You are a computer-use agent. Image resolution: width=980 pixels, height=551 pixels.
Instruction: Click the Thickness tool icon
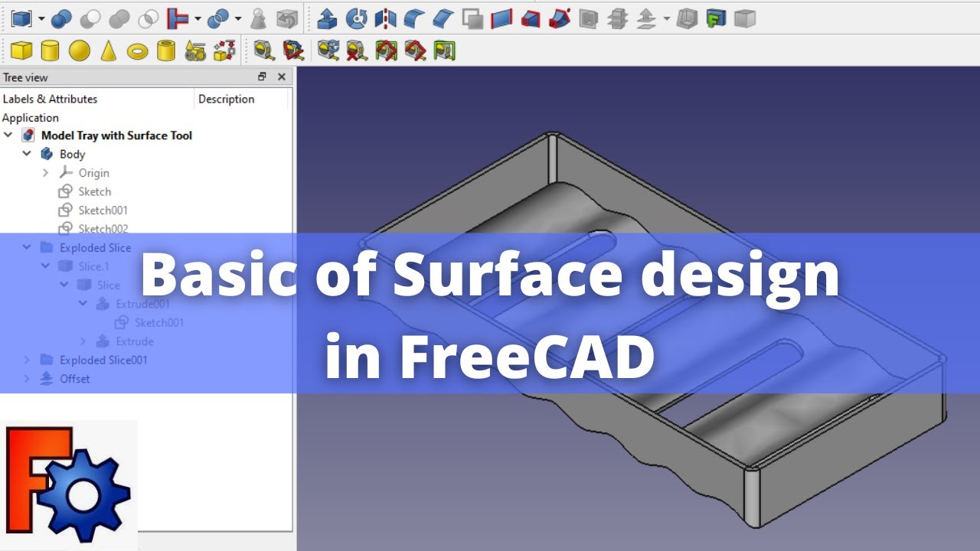tap(688, 18)
